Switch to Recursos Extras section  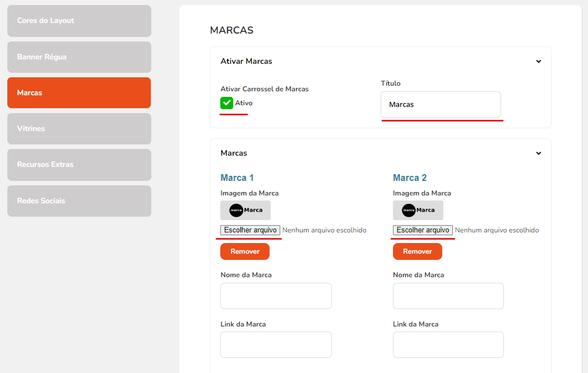tap(79, 165)
